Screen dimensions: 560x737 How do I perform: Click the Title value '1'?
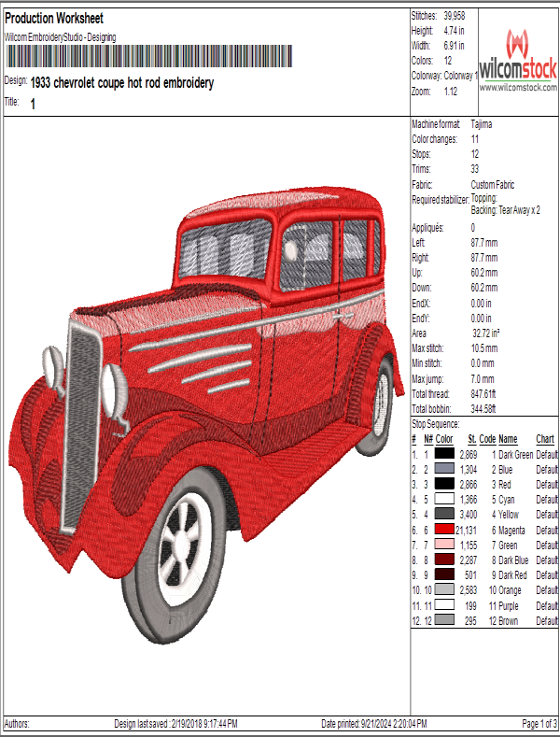(33, 104)
